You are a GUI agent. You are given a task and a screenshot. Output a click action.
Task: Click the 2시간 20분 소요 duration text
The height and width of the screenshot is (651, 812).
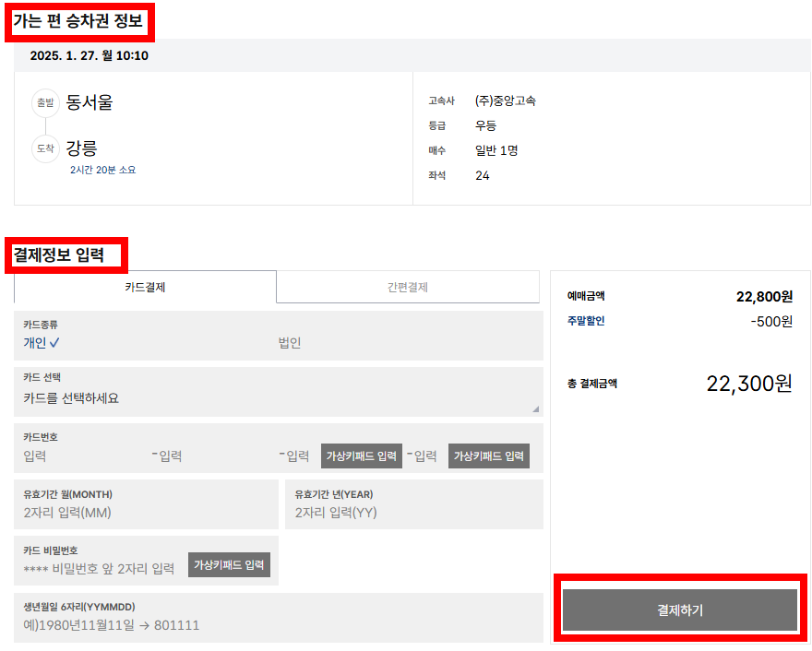point(103,170)
